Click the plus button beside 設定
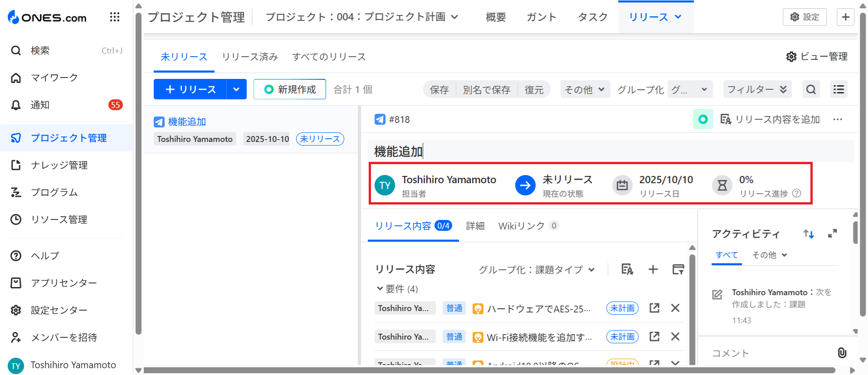The width and height of the screenshot is (868, 375). click(845, 17)
